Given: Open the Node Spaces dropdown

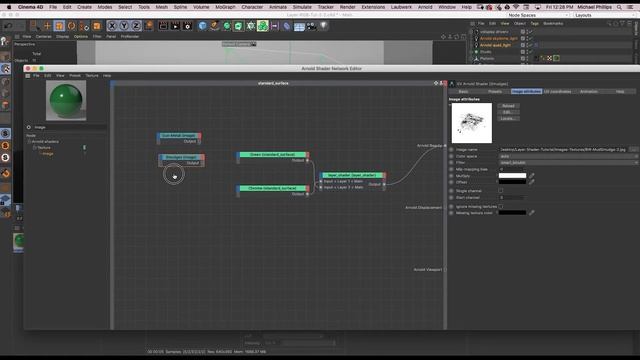Looking at the screenshot, I should [538, 15].
